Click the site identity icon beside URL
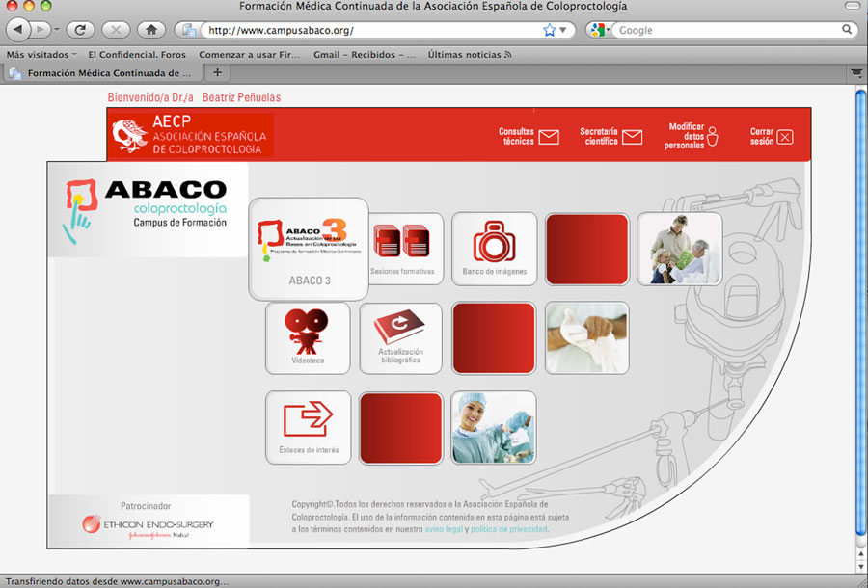868x588 pixels. point(189,30)
